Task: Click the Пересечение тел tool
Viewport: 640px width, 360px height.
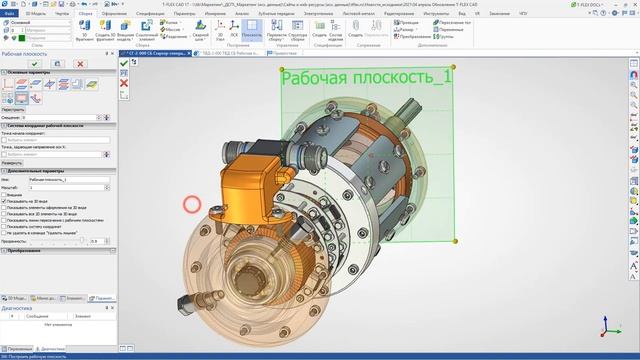Action: click(x=452, y=22)
